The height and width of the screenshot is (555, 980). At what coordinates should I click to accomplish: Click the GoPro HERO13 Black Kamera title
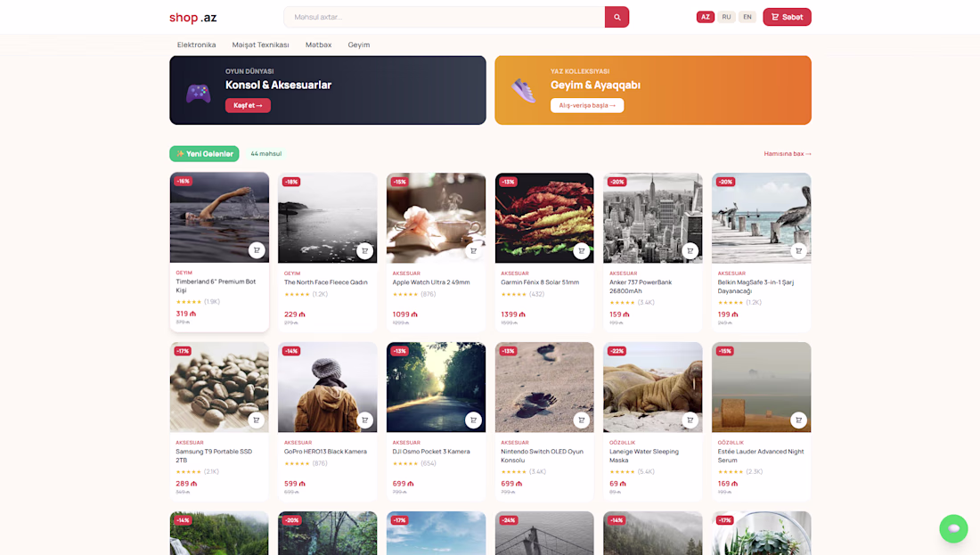(x=325, y=452)
